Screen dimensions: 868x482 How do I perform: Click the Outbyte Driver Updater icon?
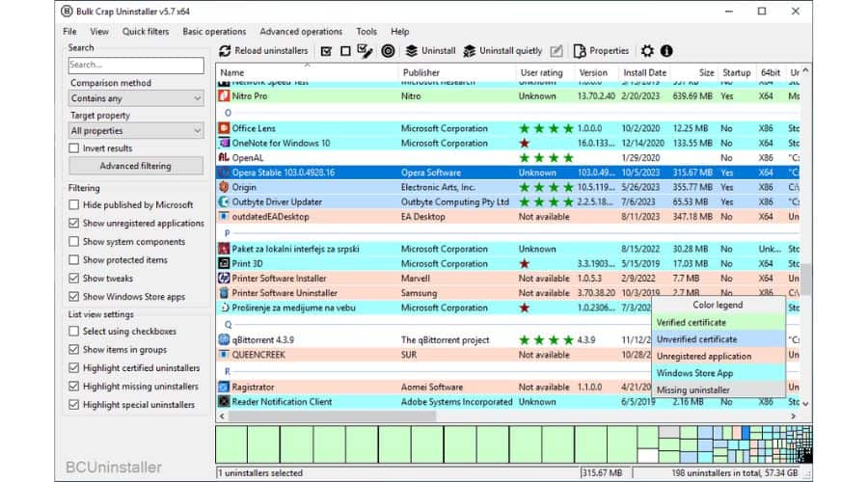[224, 202]
